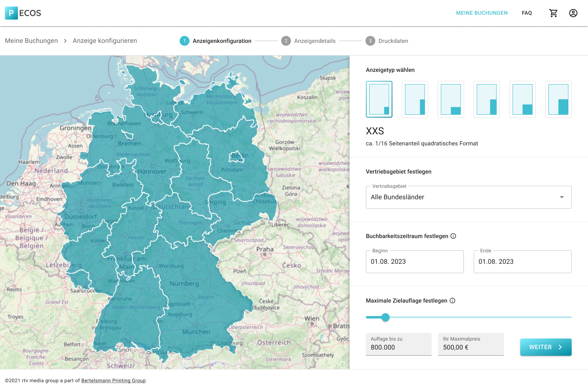Select the XXS ad format thumbnail
Viewport: 588px width, 392px height.
pyautogui.click(x=379, y=99)
